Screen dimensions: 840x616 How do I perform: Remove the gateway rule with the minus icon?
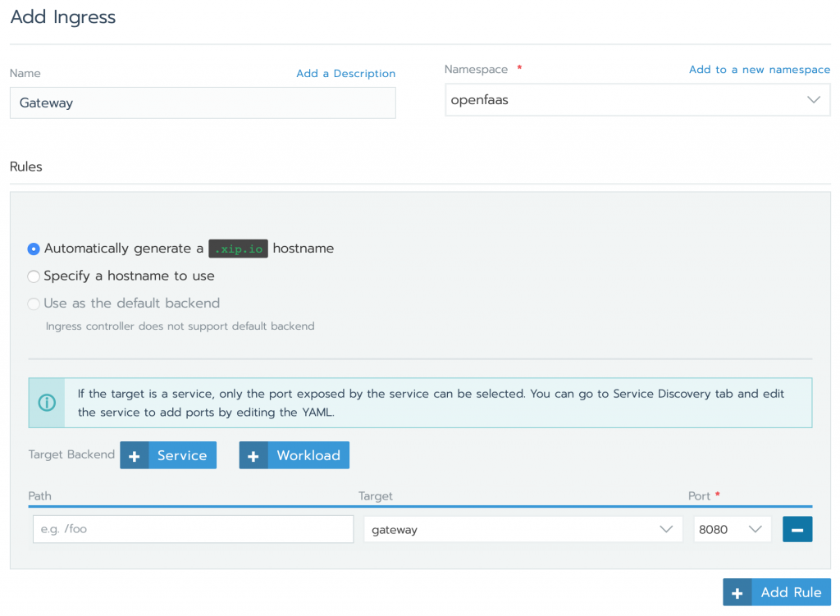pos(797,529)
